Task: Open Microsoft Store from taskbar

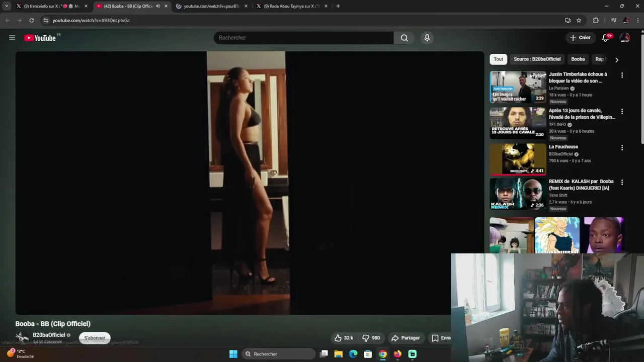Action: tap(368, 354)
